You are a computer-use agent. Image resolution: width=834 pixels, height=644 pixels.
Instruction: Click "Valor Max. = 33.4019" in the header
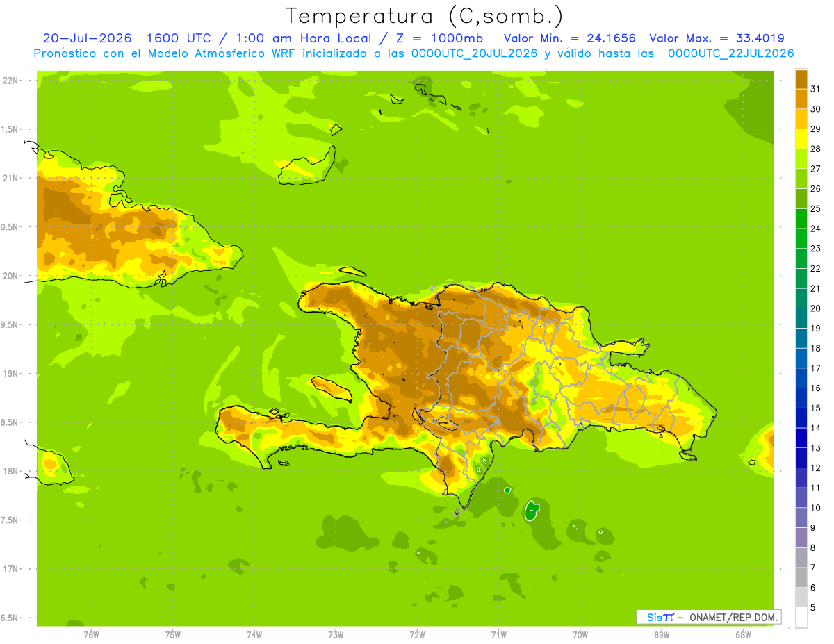click(717, 38)
